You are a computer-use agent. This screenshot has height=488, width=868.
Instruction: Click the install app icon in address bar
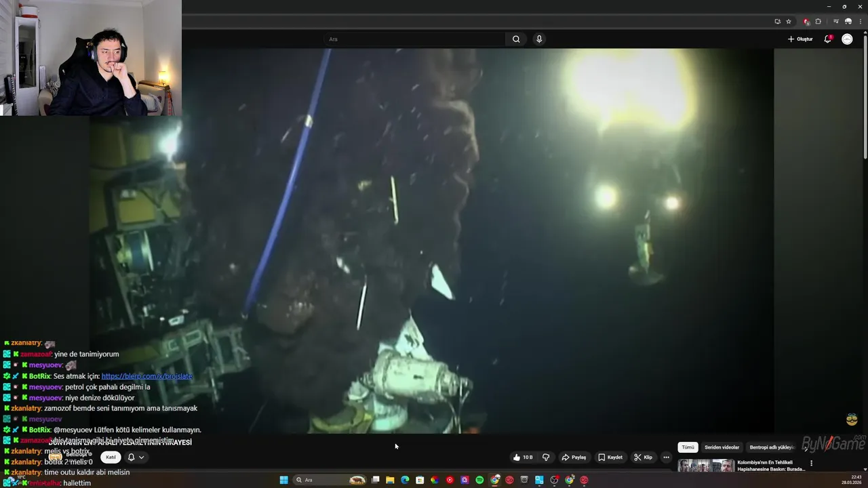(x=777, y=22)
